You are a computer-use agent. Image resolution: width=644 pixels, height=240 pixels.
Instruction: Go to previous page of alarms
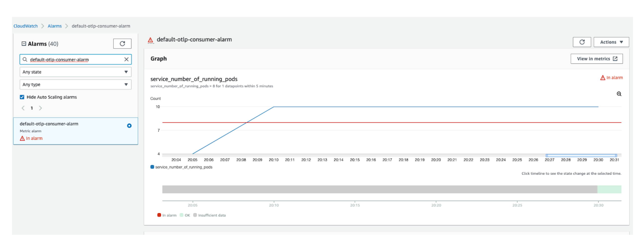pyautogui.click(x=23, y=108)
